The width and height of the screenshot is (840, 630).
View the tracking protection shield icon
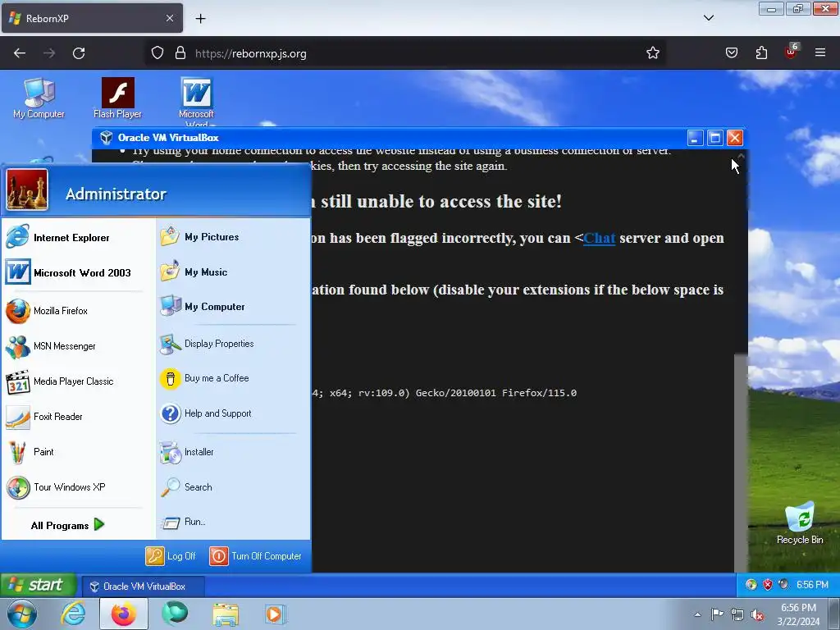[157, 53]
